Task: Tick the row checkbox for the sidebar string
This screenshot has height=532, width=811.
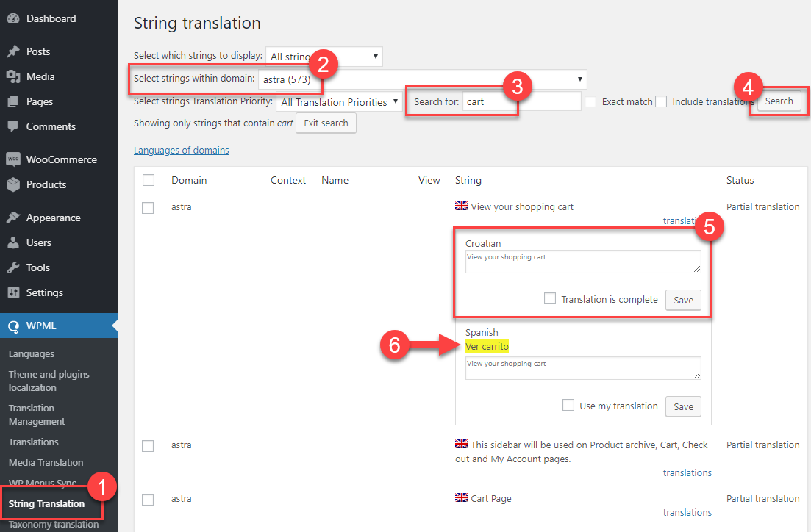Action: click(x=148, y=446)
